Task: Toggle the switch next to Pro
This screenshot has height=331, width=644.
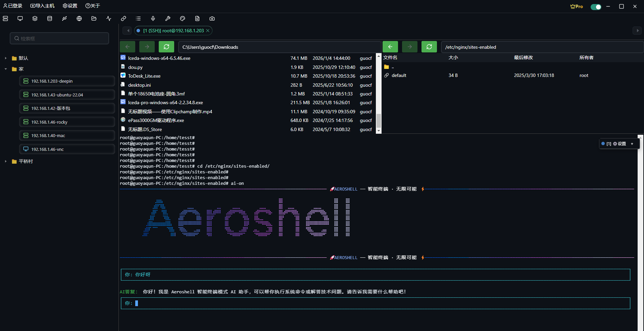Action: pos(596,7)
